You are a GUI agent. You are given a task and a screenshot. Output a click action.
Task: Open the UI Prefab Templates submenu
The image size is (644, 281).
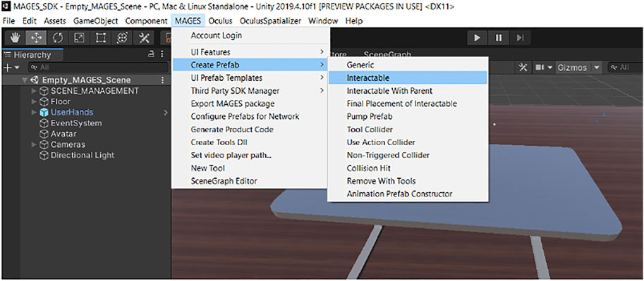[250, 77]
